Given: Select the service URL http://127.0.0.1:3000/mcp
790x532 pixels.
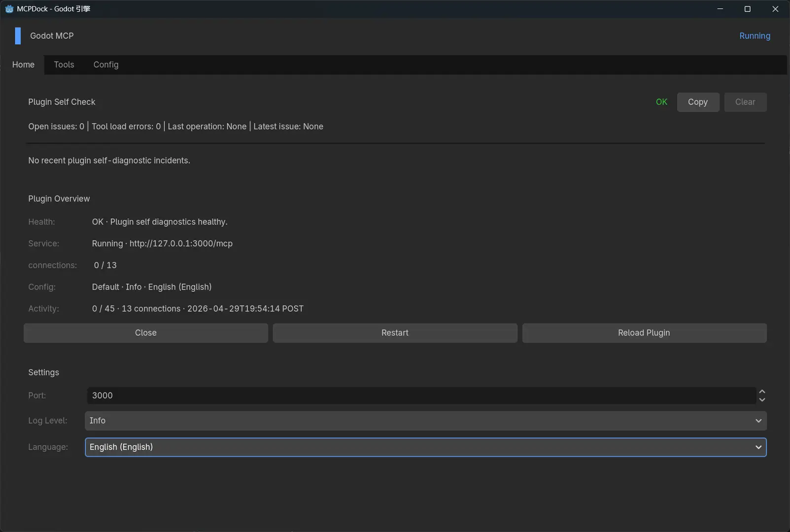Looking at the screenshot, I should [181, 243].
